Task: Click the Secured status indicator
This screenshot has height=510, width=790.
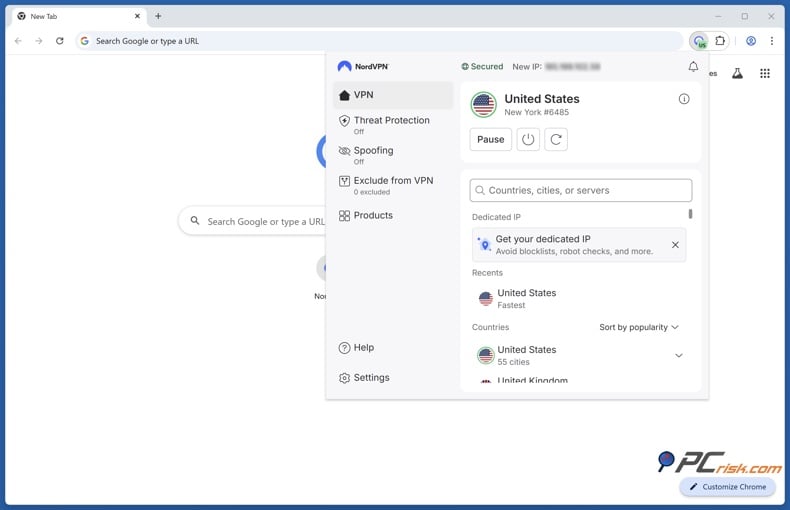Action: pos(482,67)
